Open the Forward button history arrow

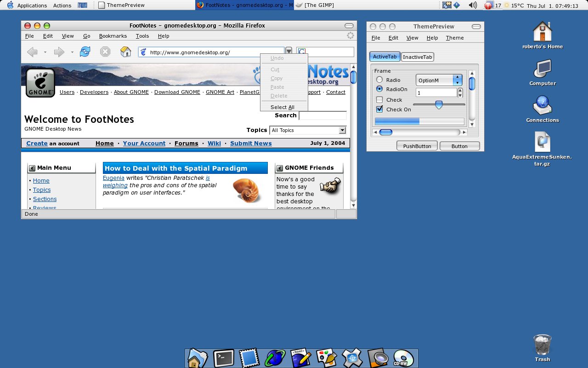click(72, 52)
